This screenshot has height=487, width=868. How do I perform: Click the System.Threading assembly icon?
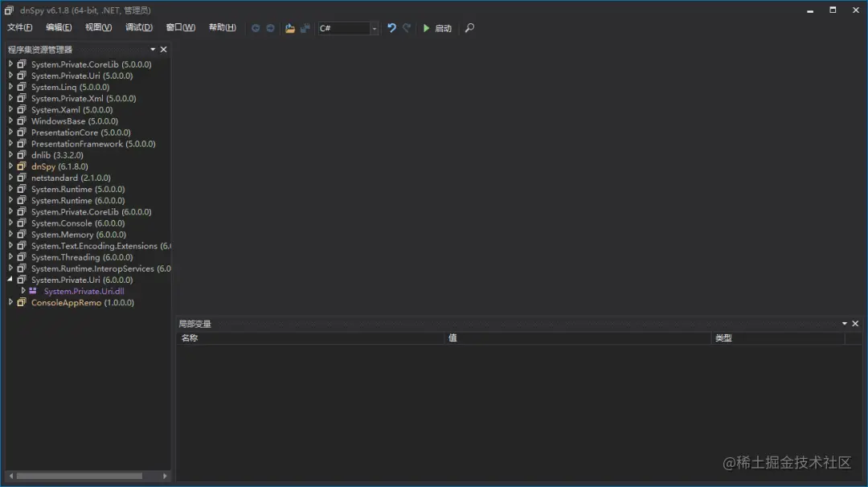tap(22, 257)
